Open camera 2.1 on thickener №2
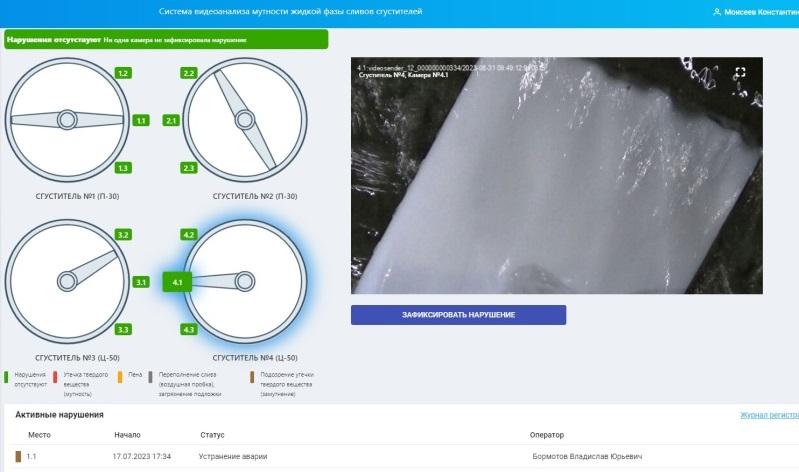Image resolution: width=799 pixels, height=472 pixels. click(171, 121)
